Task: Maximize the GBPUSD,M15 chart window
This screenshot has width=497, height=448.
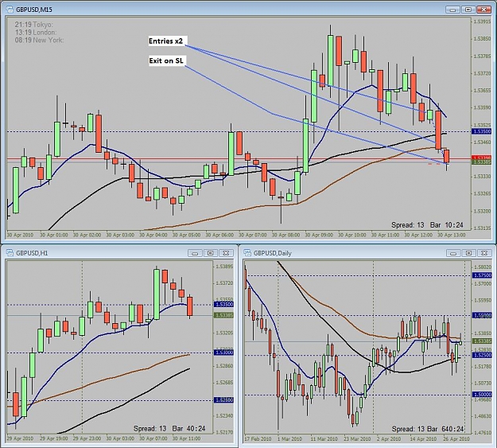Action: 468,10
